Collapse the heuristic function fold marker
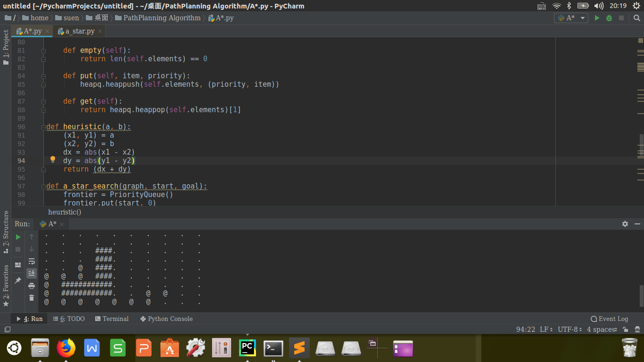This screenshot has width=644, height=362. [43, 127]
